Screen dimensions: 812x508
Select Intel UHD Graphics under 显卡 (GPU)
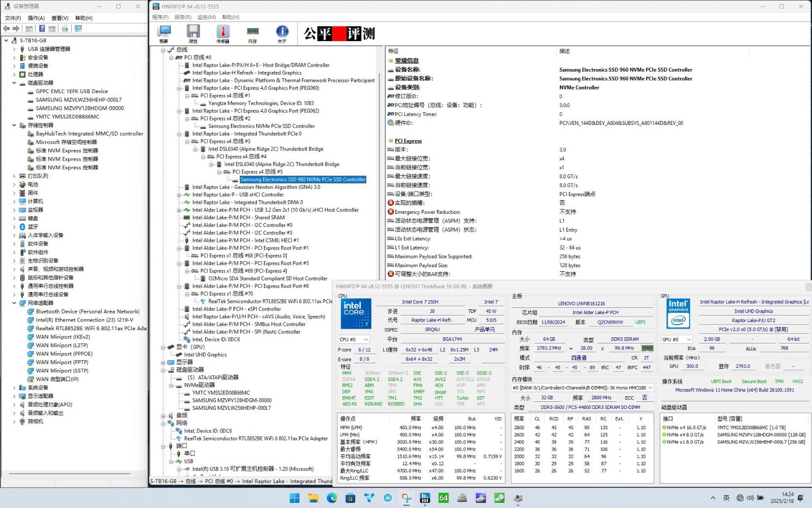(x=205, y=355)
